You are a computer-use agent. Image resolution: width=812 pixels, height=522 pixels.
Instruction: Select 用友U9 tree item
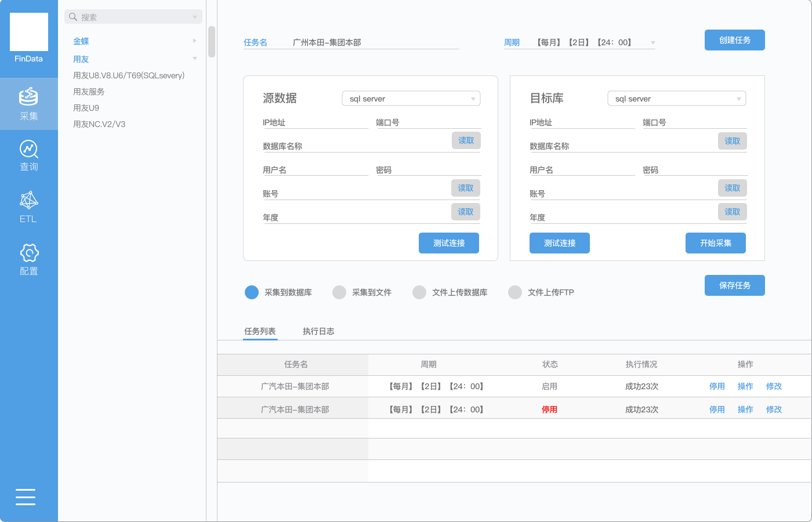coord(86,108)
